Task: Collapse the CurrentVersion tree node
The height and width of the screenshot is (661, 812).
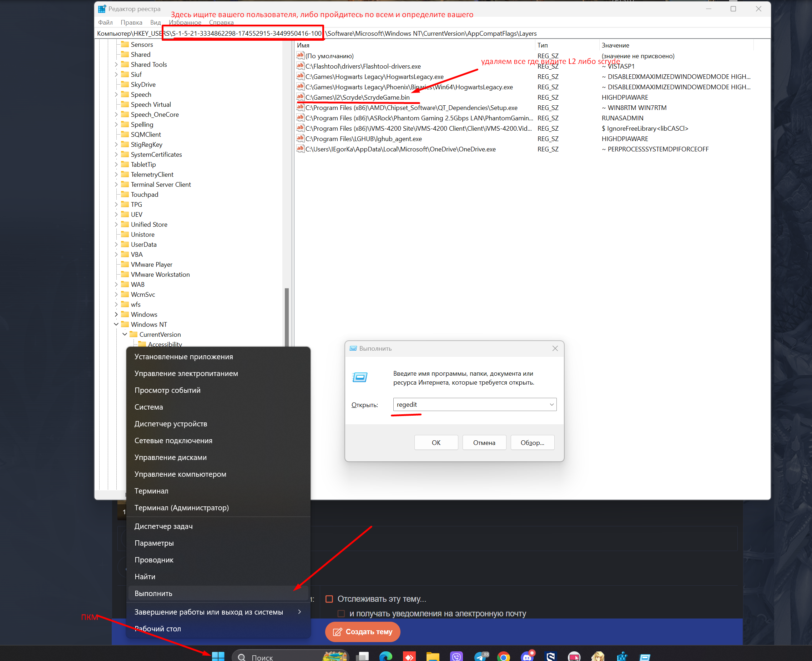Action: coord(125,334)
